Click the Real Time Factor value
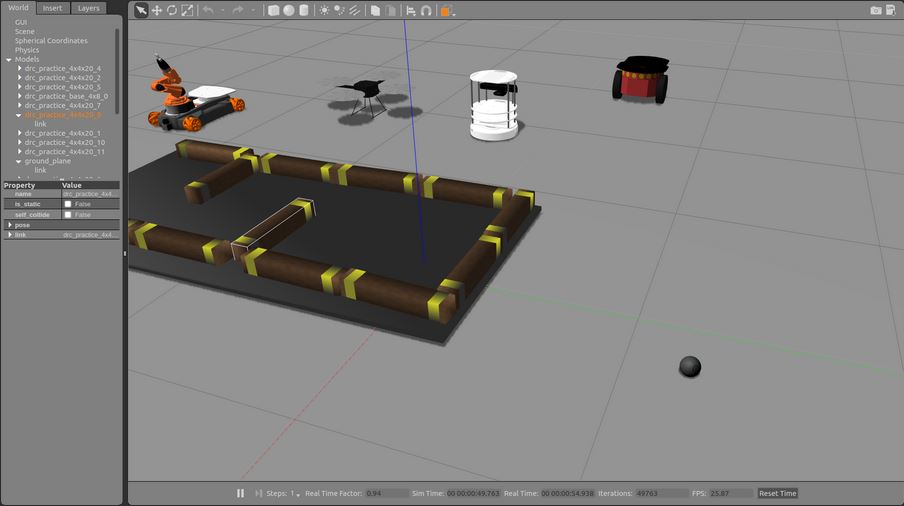This screenshot has width=904, height=506. click(387, 493)
